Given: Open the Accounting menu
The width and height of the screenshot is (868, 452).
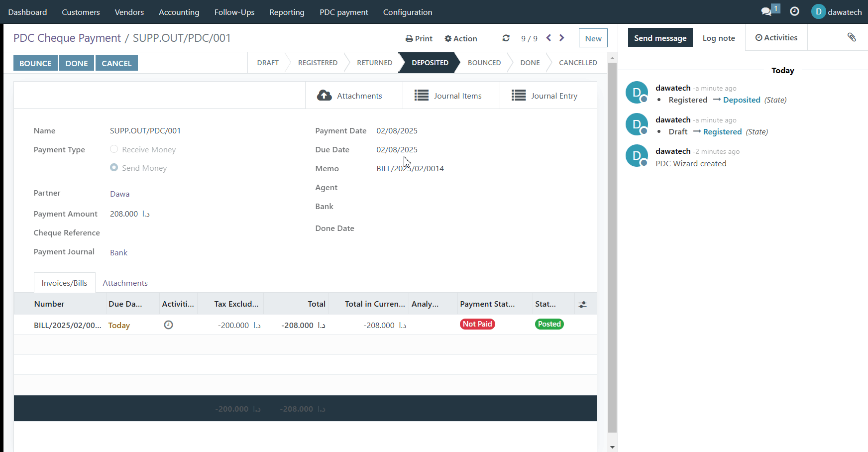Looking at the screenshot, I should click(179, 12).
